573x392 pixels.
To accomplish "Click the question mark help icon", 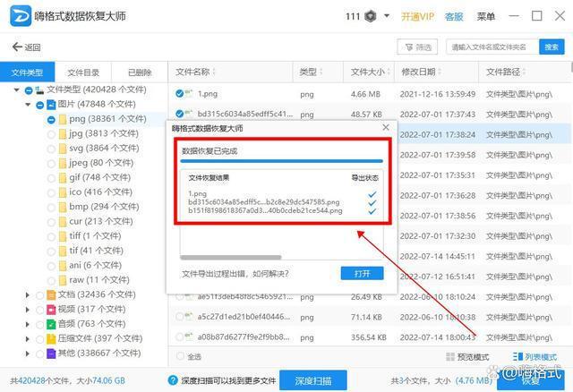I will [x=173, y=380].
